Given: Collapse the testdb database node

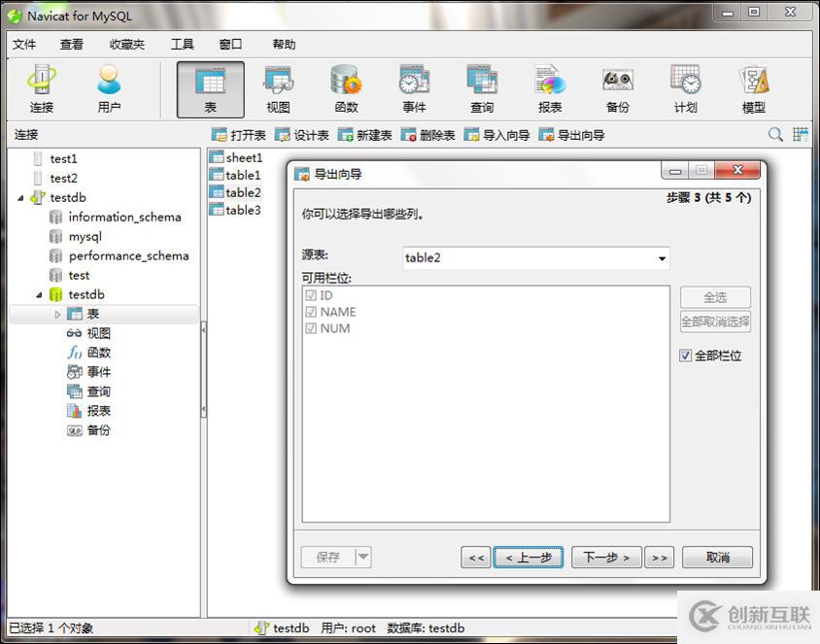Looking at the screenshot, I should point(39,295).
